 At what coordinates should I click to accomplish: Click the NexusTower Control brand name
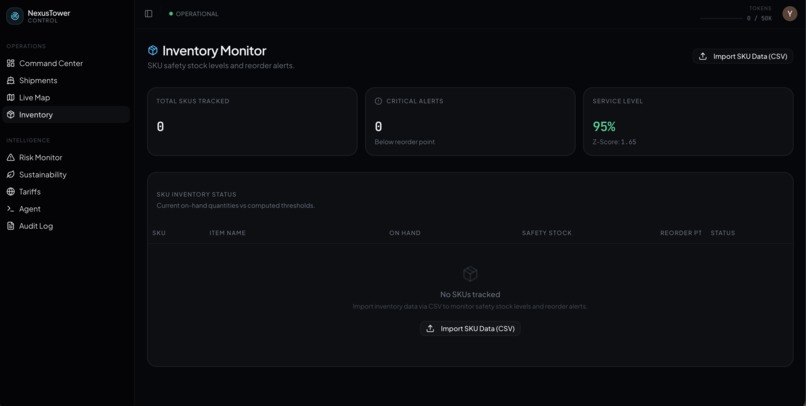coord(49,16)
